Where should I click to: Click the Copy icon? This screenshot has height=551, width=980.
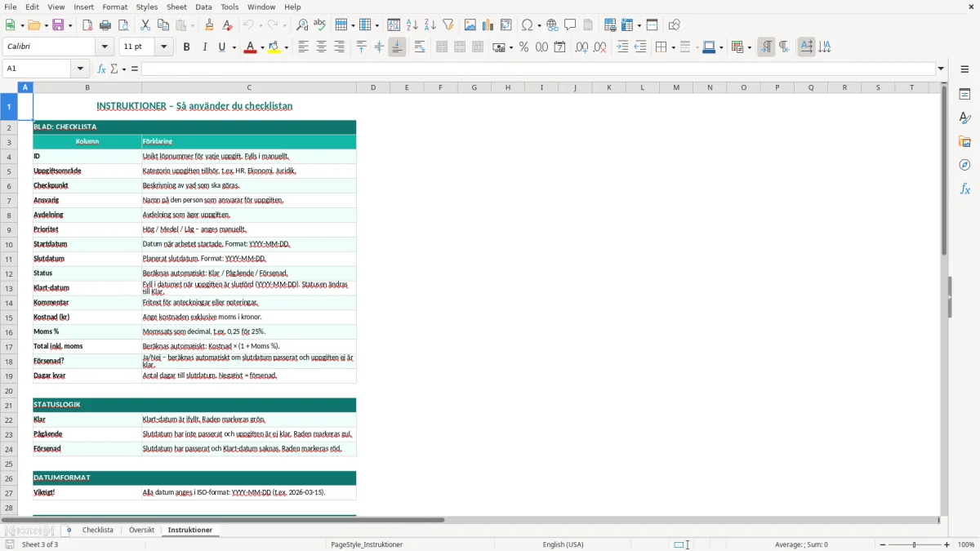(163, 25)
